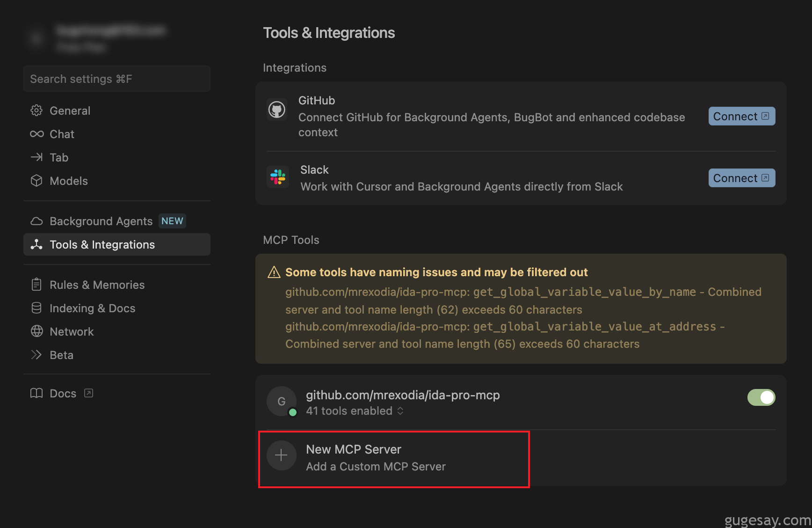
Task: Click the Models cube icon
Action: (36, 181)
